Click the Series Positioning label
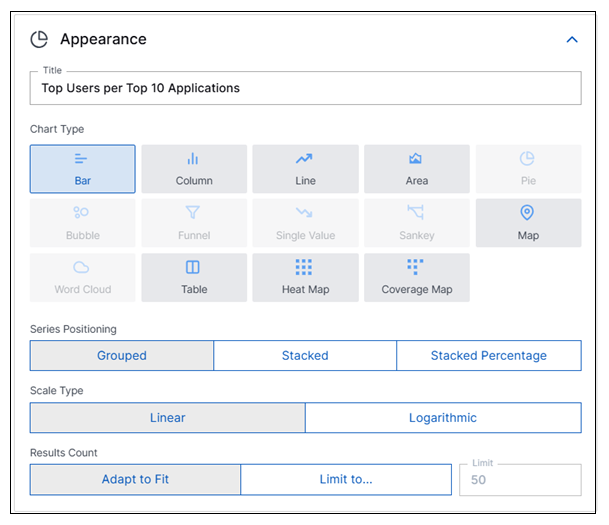This screenshot has height=525, width=609. [73, 329]
